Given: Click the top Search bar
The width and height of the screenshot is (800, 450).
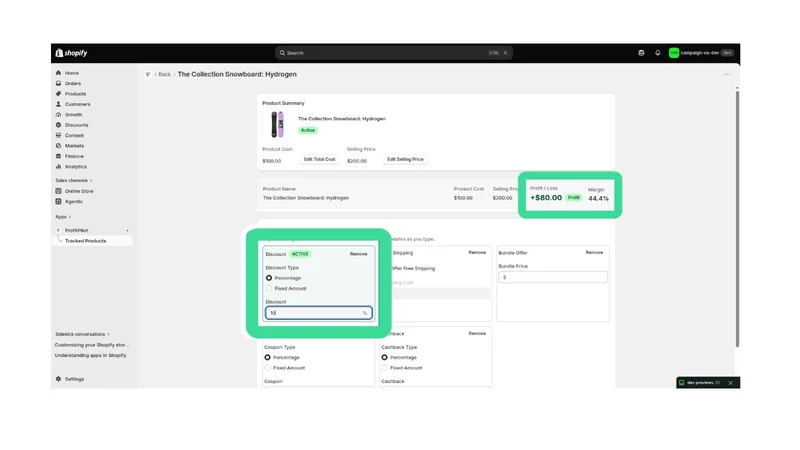Looking at the screenshot, I should pos(393,53).
